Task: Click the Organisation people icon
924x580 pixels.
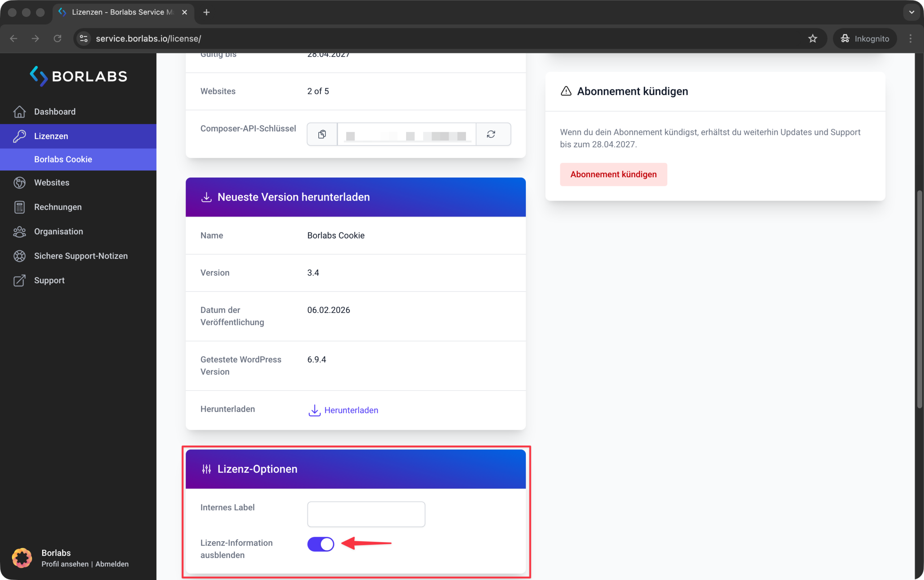Action: click(x=19, y=232)
